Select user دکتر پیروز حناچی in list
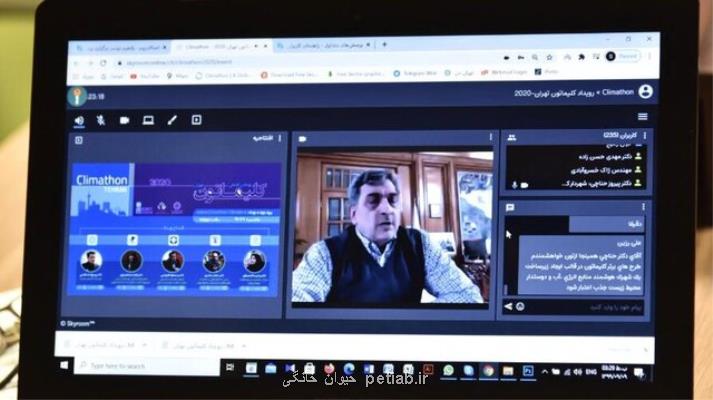This screenshot has height=400, width=713. point(602,184)
